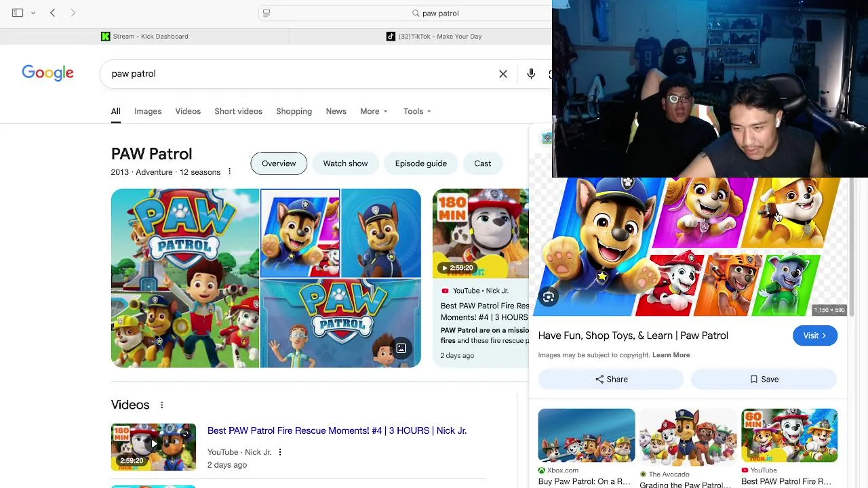Click the reader page icon in the address bar

click(x=267, y=13)
